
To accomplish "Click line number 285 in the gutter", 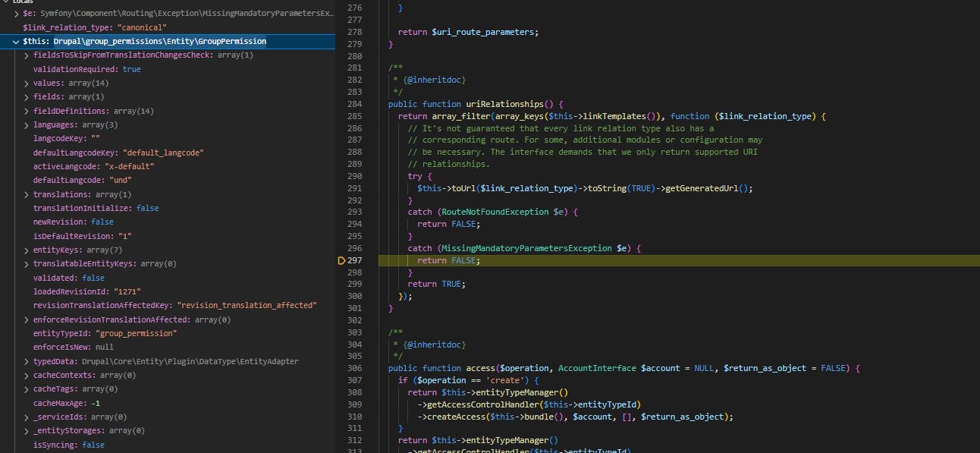I will point(354,116).
